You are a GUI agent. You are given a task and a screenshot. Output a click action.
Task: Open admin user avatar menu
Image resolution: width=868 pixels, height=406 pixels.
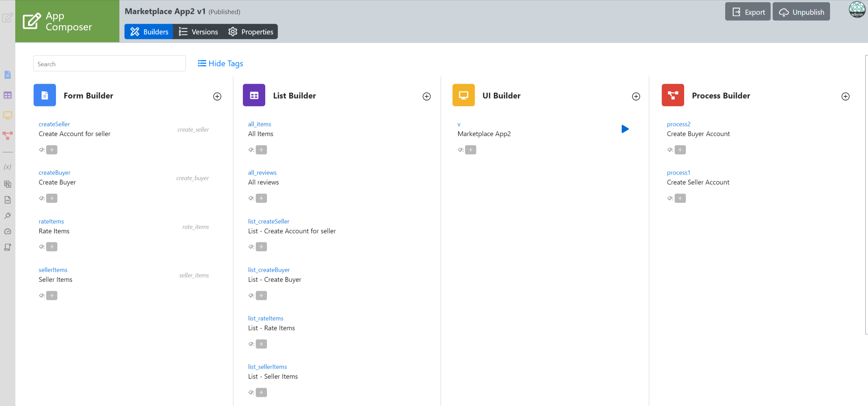(x=856, y=9)
